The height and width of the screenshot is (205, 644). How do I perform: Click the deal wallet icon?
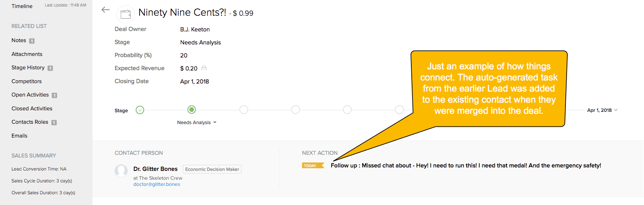point(125,14)
